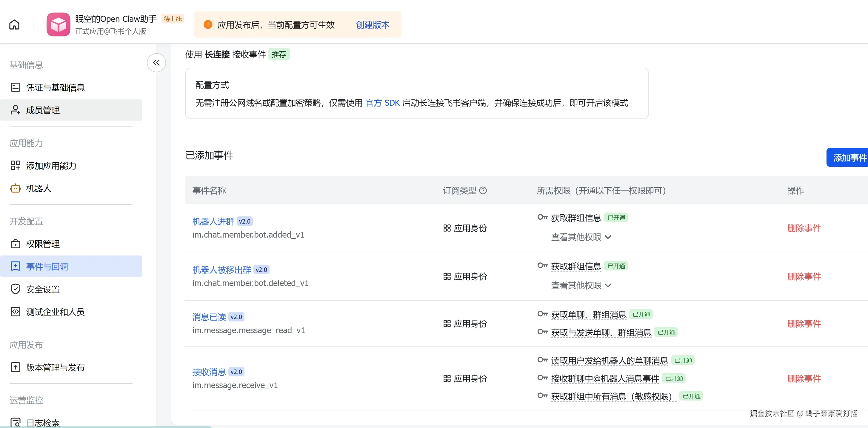Screen dimensions: 868x428
Task: Open Member Management menu item
Action: [43, 110]
